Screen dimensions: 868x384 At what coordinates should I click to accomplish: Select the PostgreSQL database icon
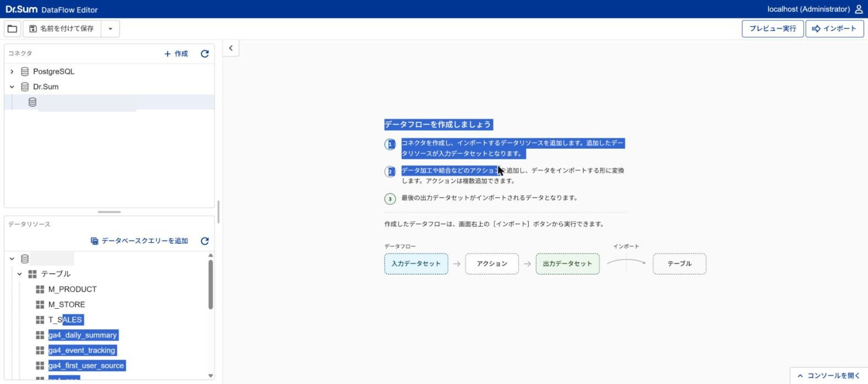[x=25, y=71]
